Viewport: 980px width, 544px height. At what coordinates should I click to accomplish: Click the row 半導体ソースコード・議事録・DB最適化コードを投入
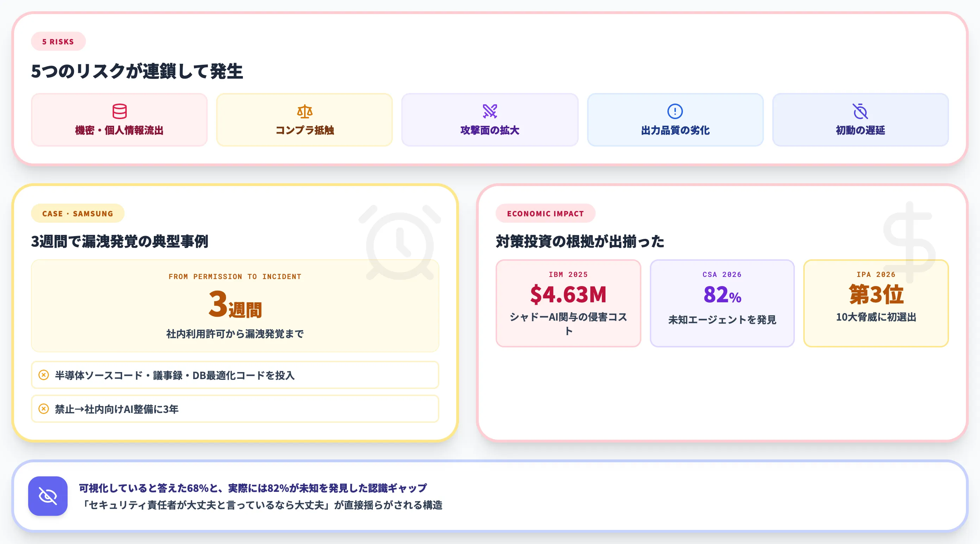tap(235, 375)
